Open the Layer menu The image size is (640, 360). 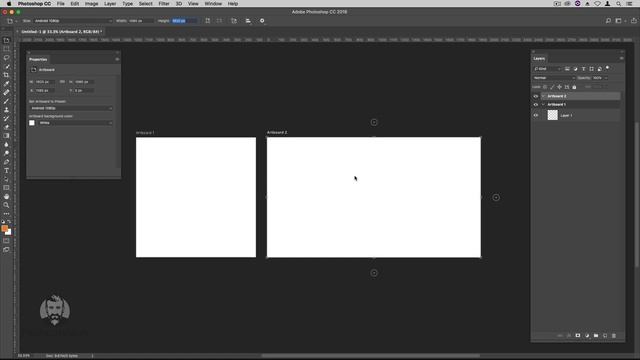pos(110,4)
